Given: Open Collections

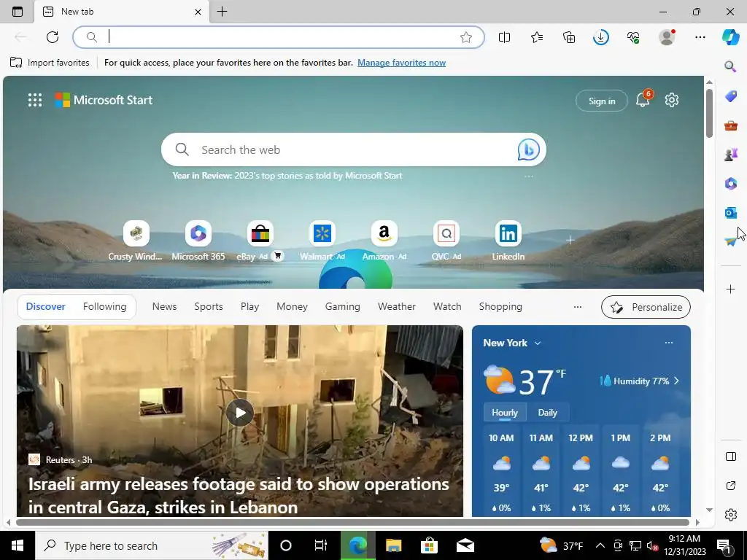Looking at the screenshot, I should pyautogui.click(x=569, y=37).
